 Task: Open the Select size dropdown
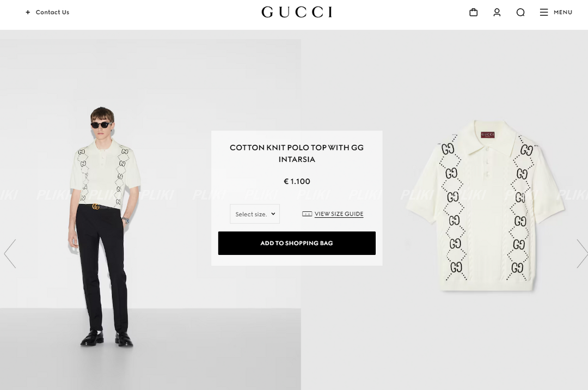[x=255, y=214]
